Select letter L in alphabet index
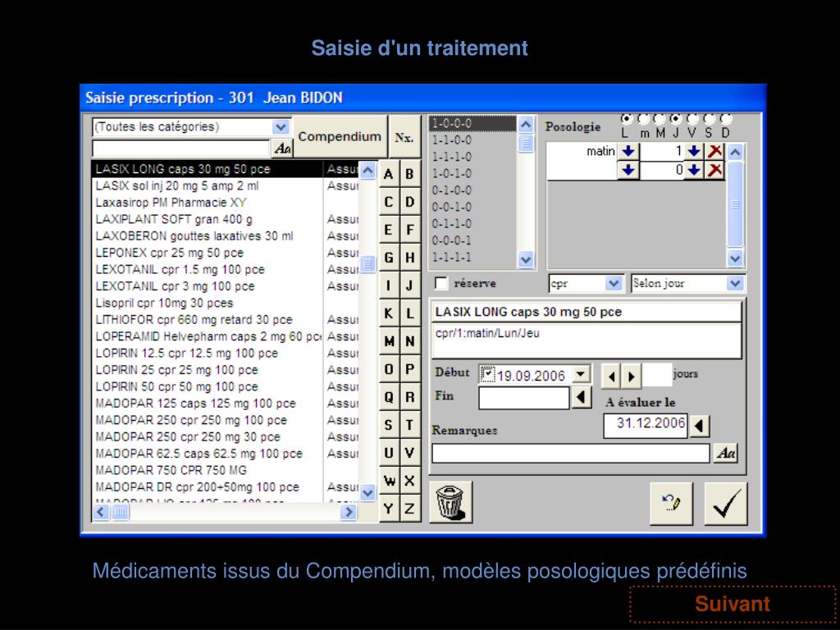The image size is (840, 630). pos(410,313)
